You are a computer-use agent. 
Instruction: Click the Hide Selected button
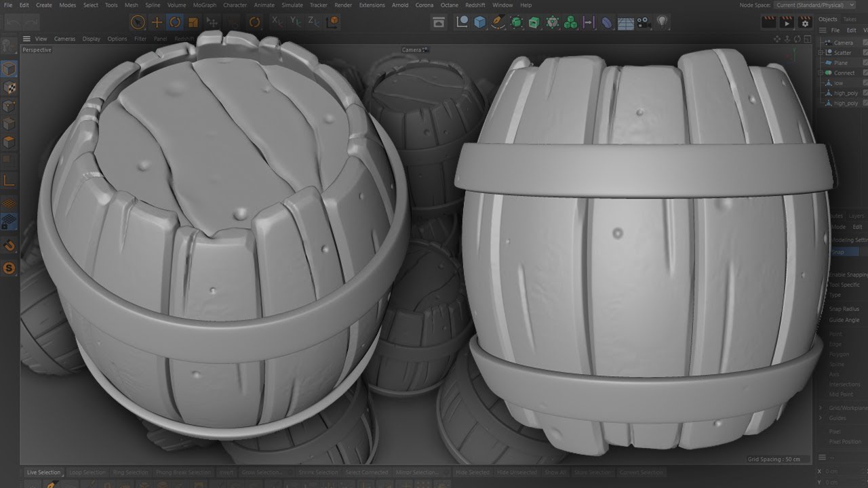pyautogui.click(x=473, y=472)
